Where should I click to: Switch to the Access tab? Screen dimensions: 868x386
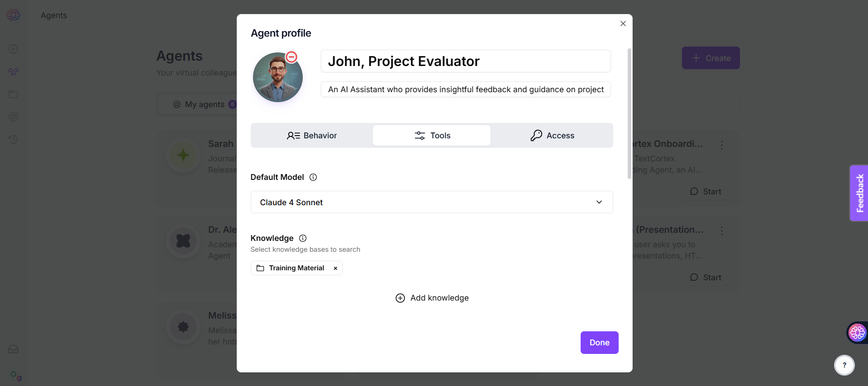[552, 136]
